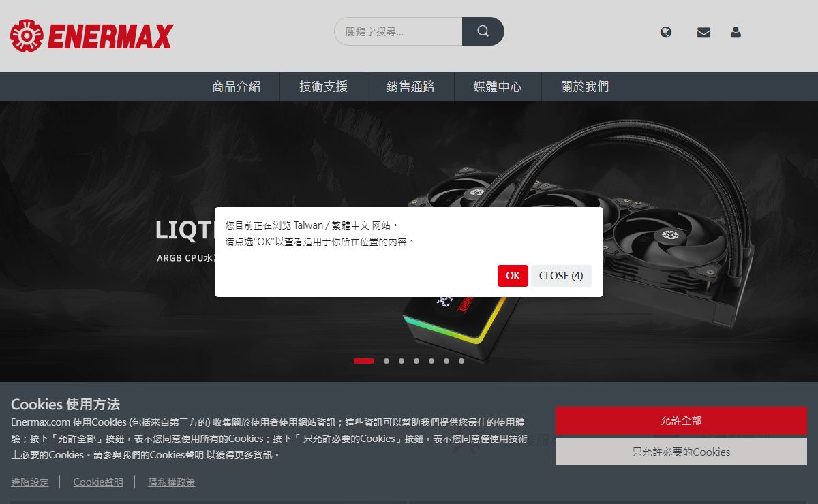Click the ENERMAX logo
Viewport: 818px width, 504px height.
coord(91,35)
